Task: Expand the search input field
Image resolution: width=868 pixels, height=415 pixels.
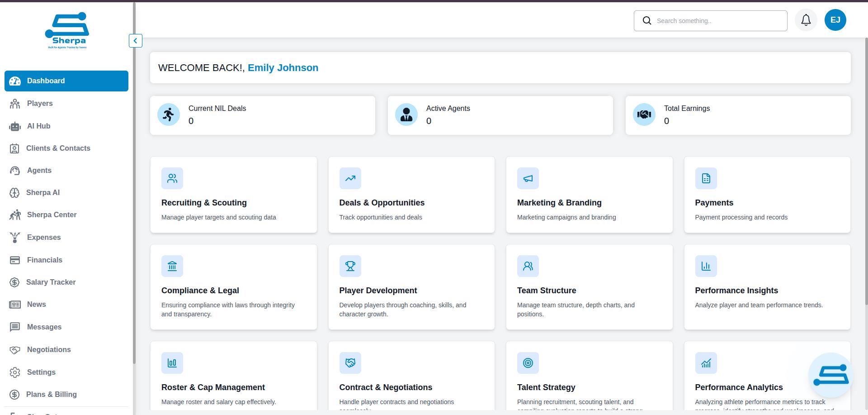Action: tap(710, 20)
